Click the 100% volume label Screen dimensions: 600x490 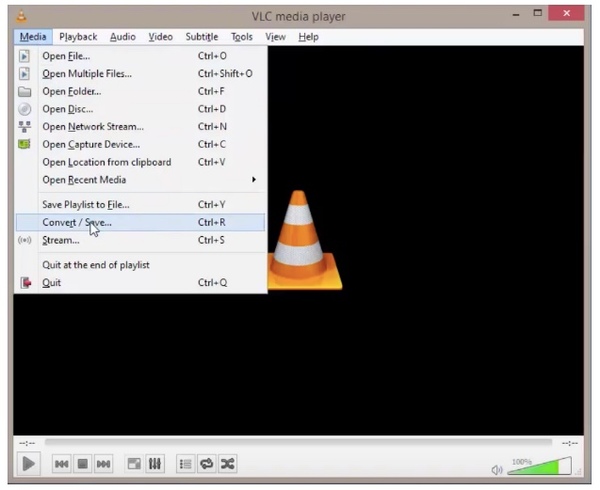[522, 462]
